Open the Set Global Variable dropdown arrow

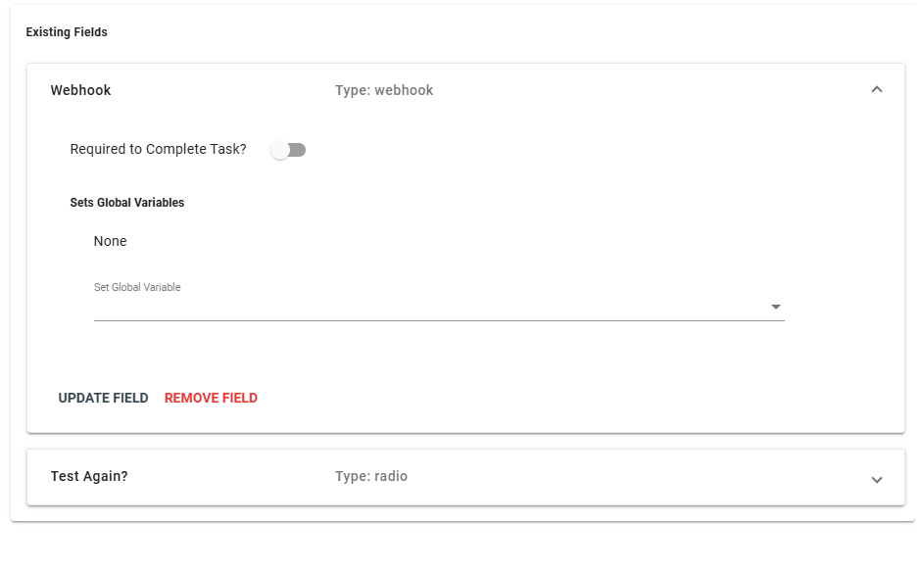pos(775,307)
